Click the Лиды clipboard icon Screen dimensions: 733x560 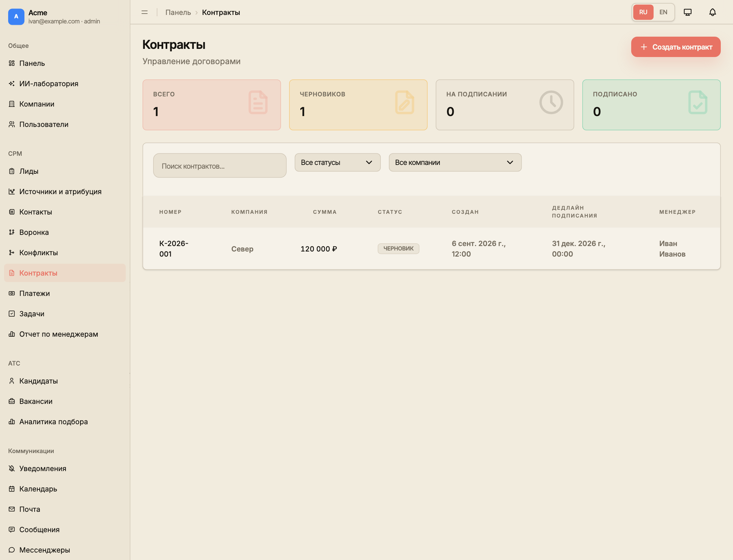tap(12, 171)
